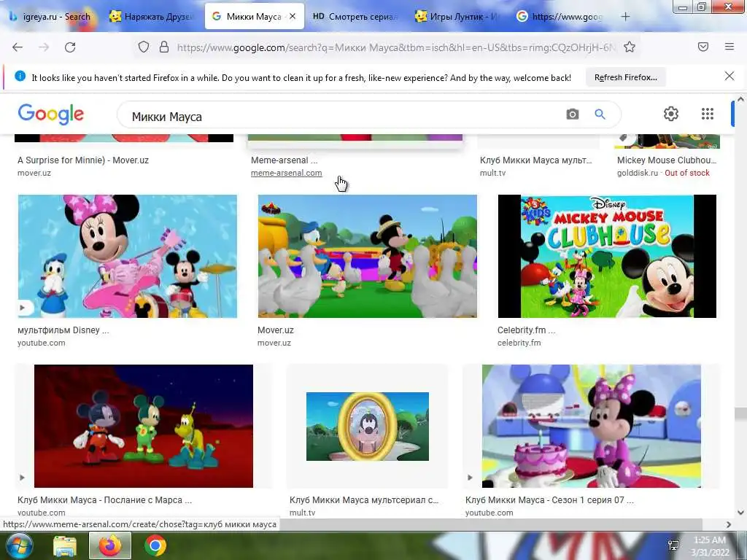This screenshot has height=560, width=747.
Task: Click the Firefox taskbar icon
Action: (110, 545)
